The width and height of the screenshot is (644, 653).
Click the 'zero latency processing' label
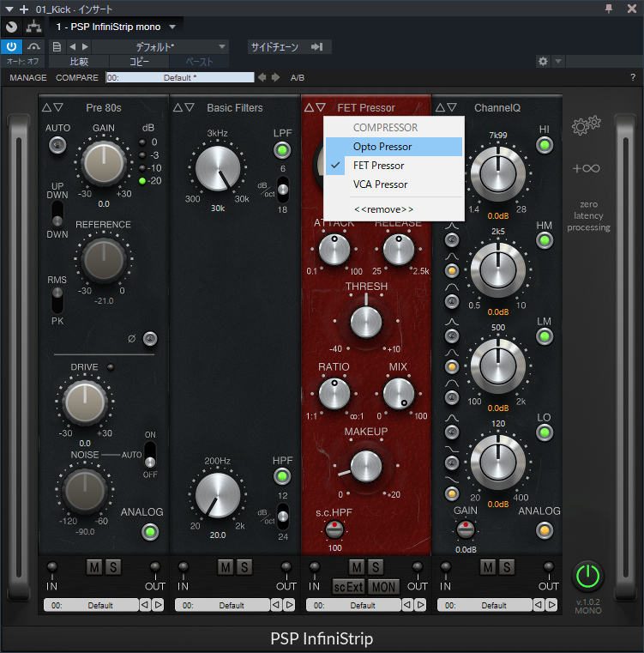pos(588,215)
